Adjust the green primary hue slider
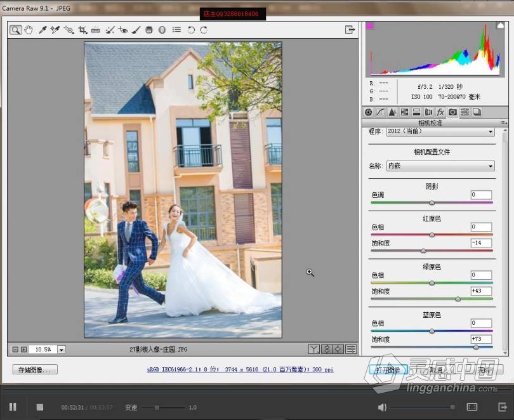 pos(432,283)
